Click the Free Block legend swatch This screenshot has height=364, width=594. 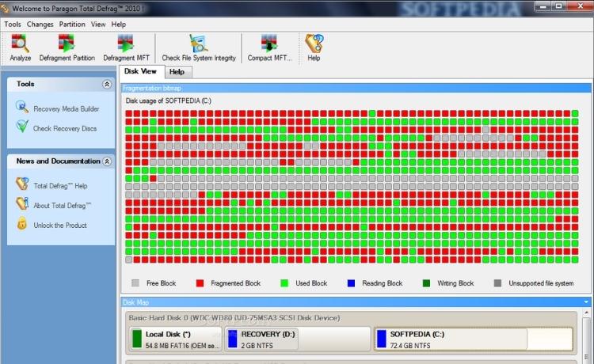(135, 283)
